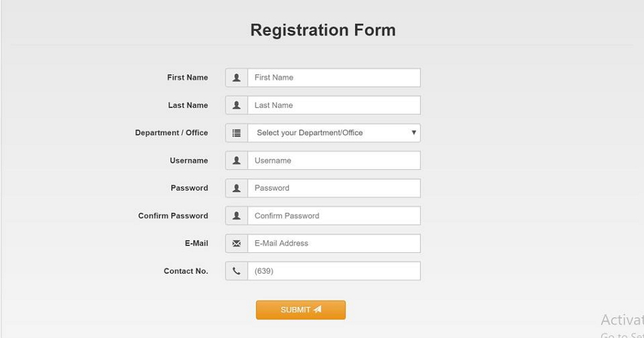Screen dimensions: 644x338
Task: Select the Username input field
Action: tap(333, 161)
